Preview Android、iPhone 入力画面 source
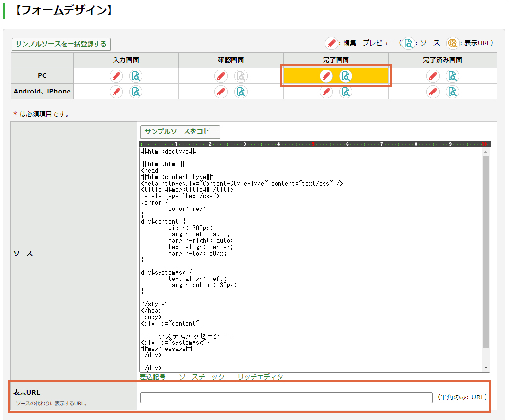 (136, 92)
